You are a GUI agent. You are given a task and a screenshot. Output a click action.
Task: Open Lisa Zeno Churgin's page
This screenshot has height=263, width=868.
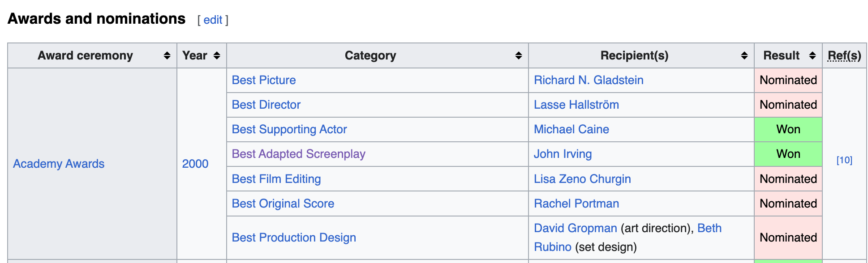[582, 179]
